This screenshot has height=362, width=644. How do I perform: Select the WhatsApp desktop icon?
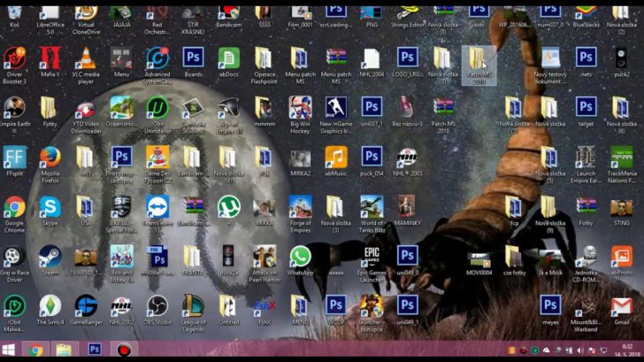[300, 258]
